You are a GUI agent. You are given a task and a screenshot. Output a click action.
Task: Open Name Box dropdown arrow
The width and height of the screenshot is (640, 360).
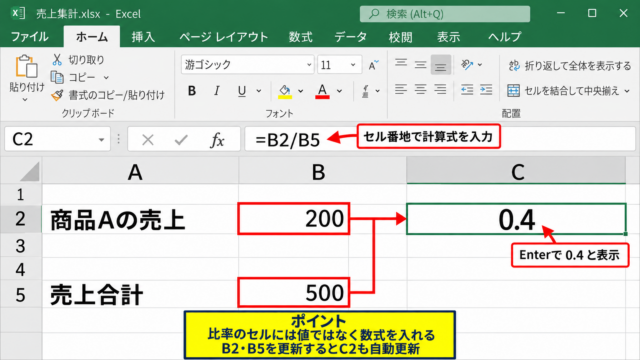(101, 140)
